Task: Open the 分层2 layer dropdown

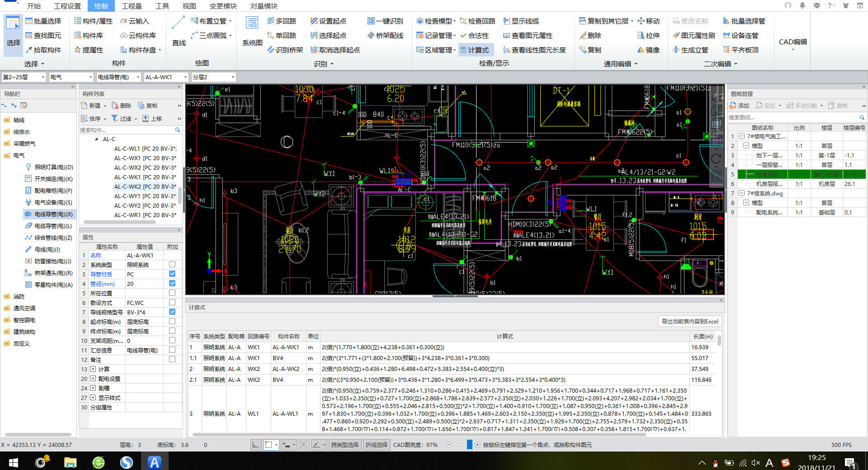Action: click(x=213, y=77)
